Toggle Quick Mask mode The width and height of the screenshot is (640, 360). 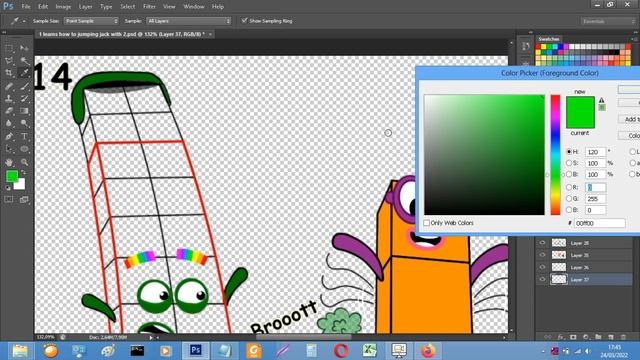pos(9,199)
